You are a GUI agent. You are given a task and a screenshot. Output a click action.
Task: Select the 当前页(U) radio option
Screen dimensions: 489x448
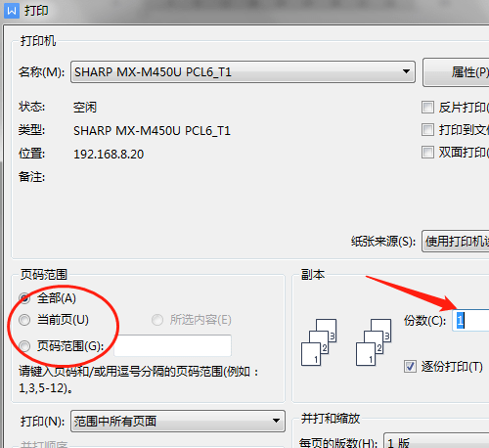[24, 320]
